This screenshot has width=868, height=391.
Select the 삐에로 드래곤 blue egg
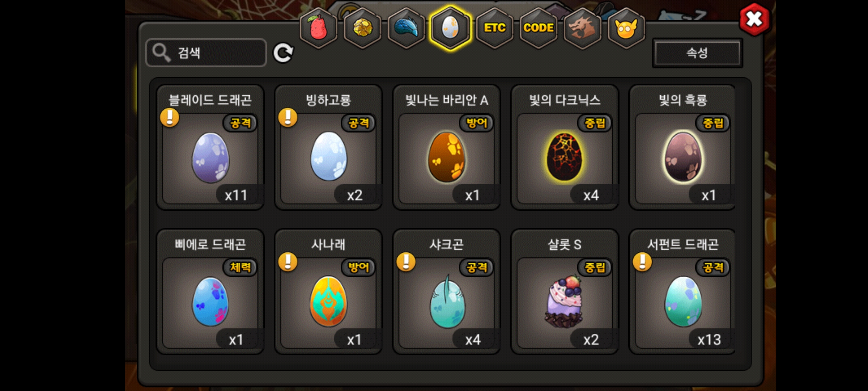[210, 301]
